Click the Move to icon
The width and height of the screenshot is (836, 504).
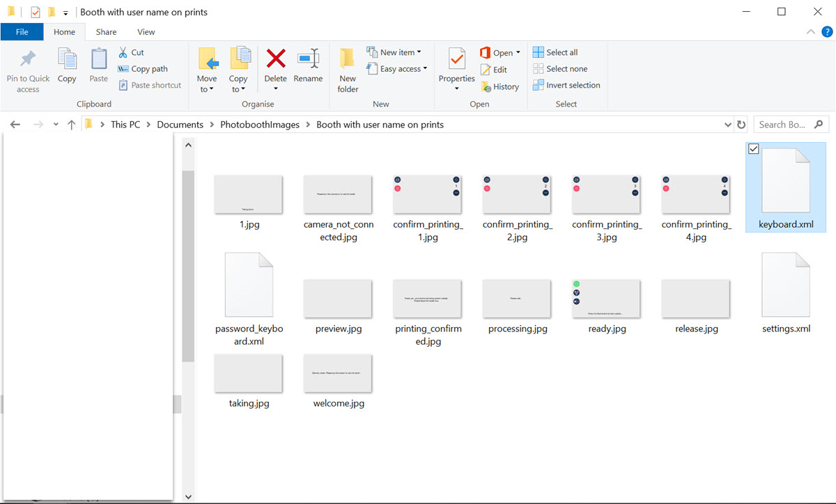pos(208,59)
